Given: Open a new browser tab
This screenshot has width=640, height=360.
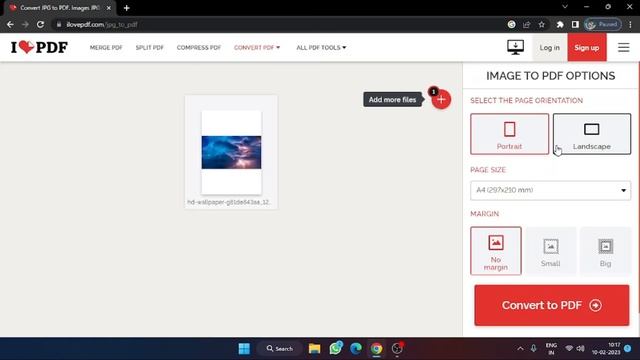Looking at the screenshot, I should (x=127, y=8).
